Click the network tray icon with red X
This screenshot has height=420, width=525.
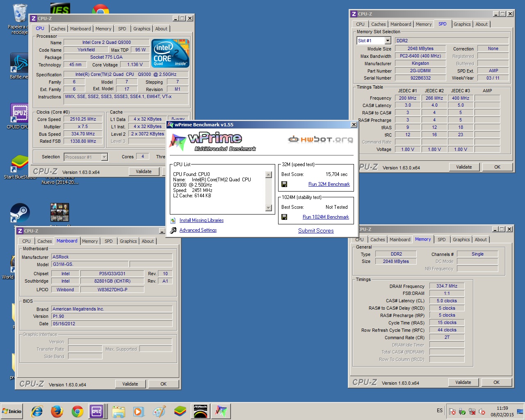(472, 411)
